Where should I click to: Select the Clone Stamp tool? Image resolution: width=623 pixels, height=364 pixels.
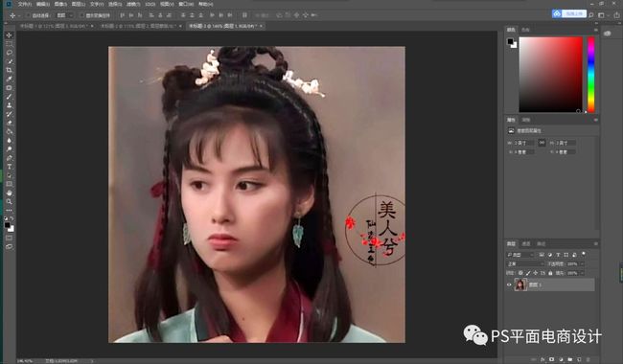coord(9,105)
